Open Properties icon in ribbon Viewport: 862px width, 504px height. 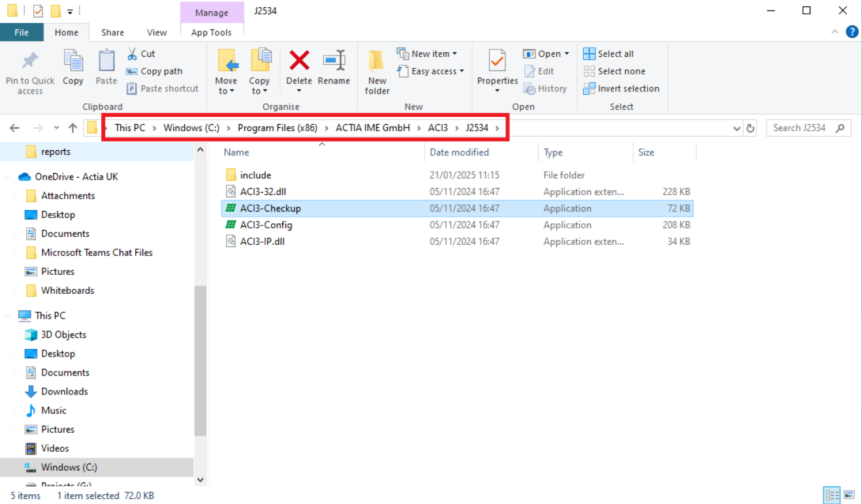[x=497, y=61]
